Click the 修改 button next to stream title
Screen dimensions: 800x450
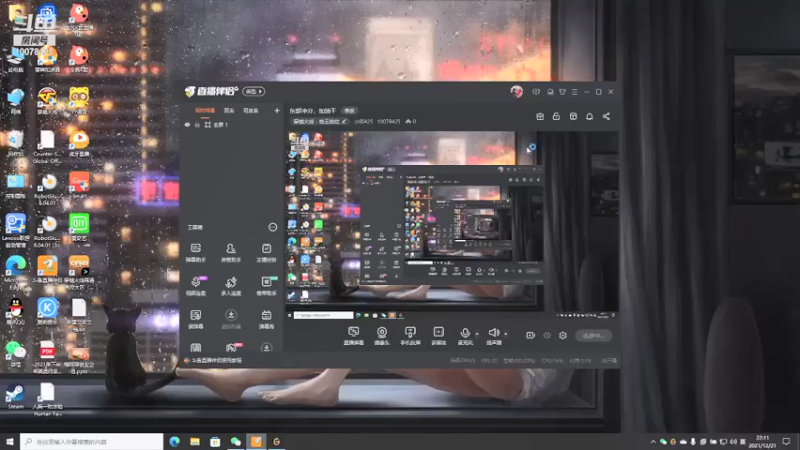pyautogui.click(x=349, y=111)
